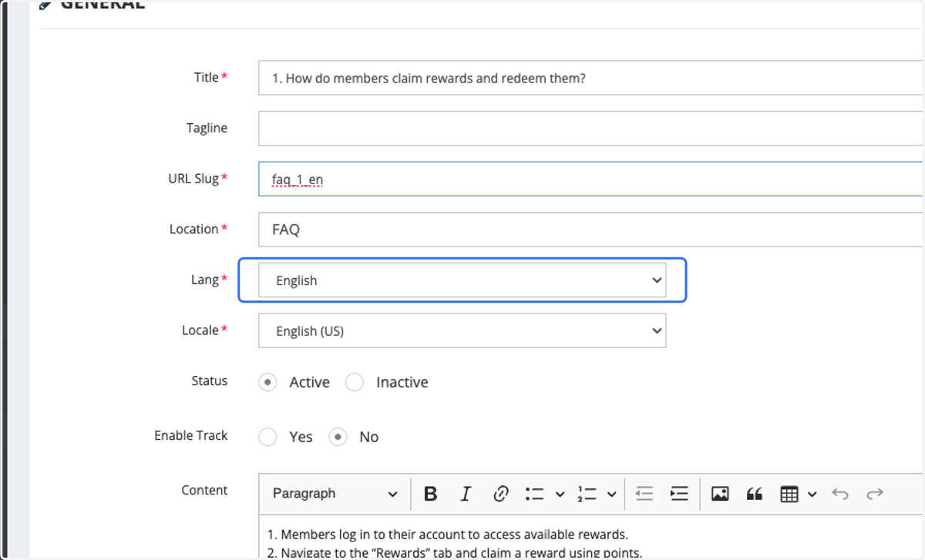Expand table options dropdown arrow

pyautogui.click(x=812, y=495)
